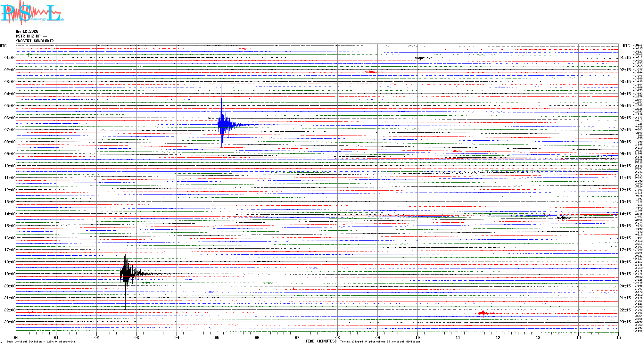
Task: Select the 14:15 label on right axis
Action: tap(625, 214)
